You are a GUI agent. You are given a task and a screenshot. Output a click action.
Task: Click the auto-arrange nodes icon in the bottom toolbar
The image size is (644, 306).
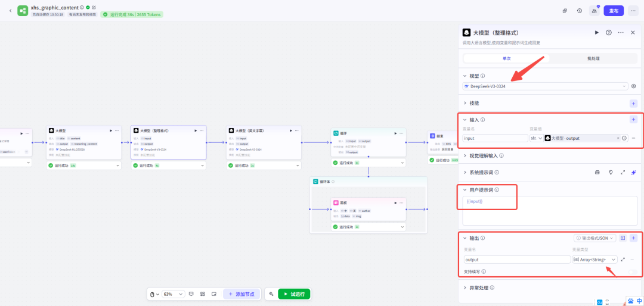point(203,294)
